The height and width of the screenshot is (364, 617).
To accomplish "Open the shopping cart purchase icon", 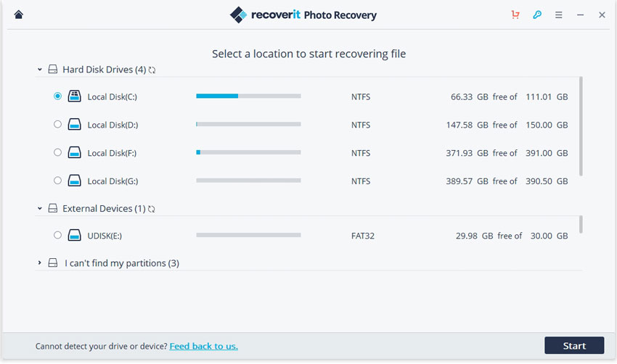I will click(515, 15).
